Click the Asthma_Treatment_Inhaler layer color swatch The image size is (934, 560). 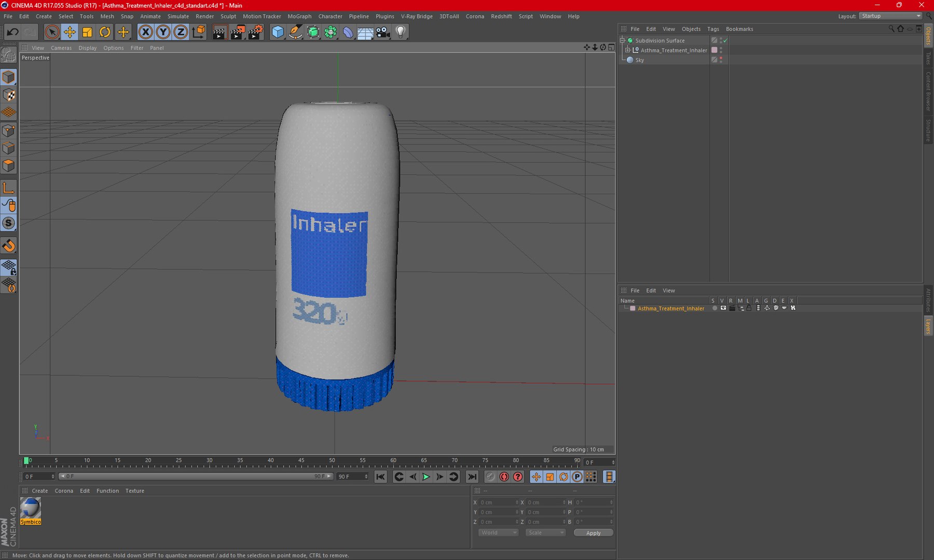point(633,309)
